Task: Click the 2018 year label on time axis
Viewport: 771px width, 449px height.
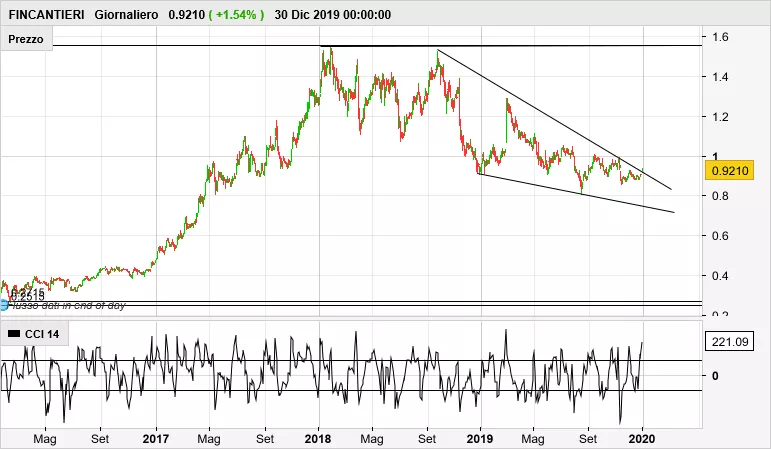Action: [318, 439]
